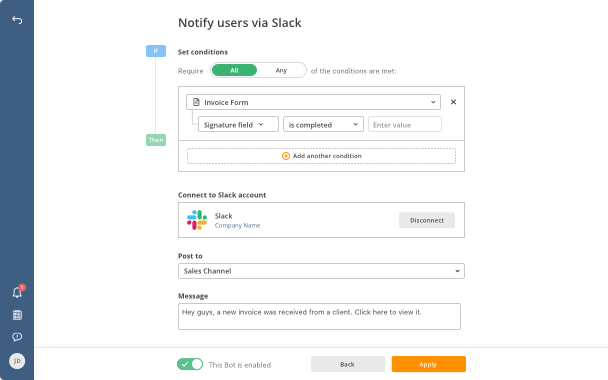Expand the Sales Channel post-to dropdown
This screenshot has height=380, width=608.
tap(321, 271)
